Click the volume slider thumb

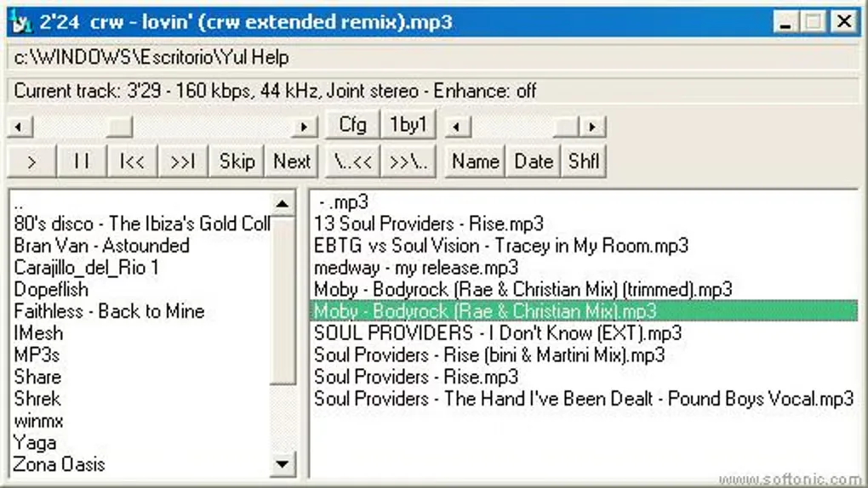(566, 127)
